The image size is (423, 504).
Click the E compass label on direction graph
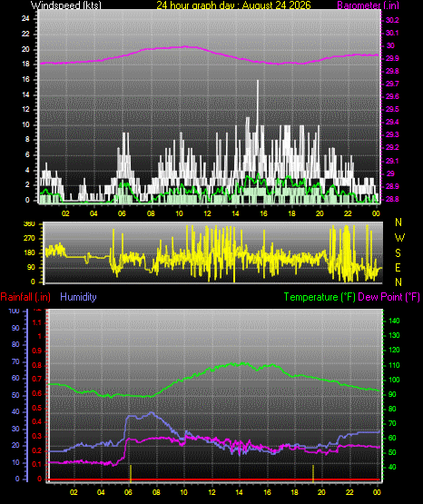click(x=398, y=267)
